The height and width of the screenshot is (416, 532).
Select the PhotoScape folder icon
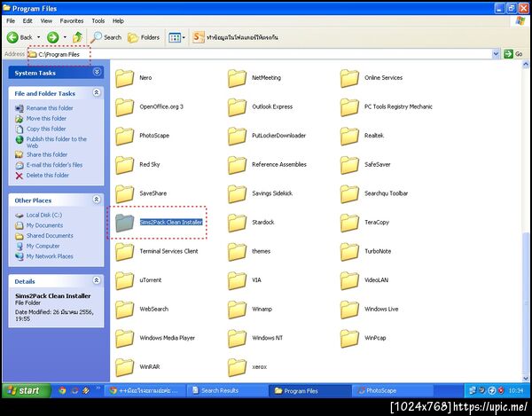tap(124, 136)
